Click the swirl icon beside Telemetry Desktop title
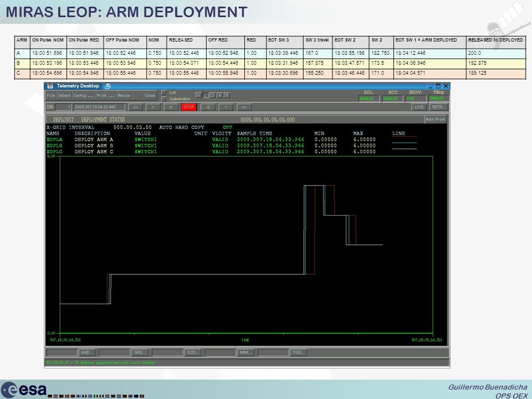Image resolution: width=532 pixels, height=399 pixels. click(107, 86)
